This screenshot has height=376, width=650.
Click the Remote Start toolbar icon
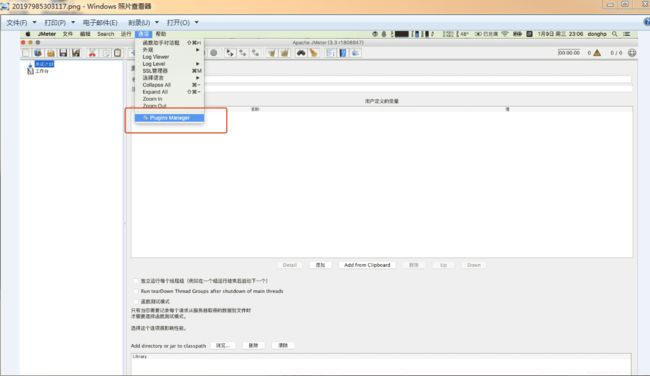pyautogui.click(x=230, y=53)
